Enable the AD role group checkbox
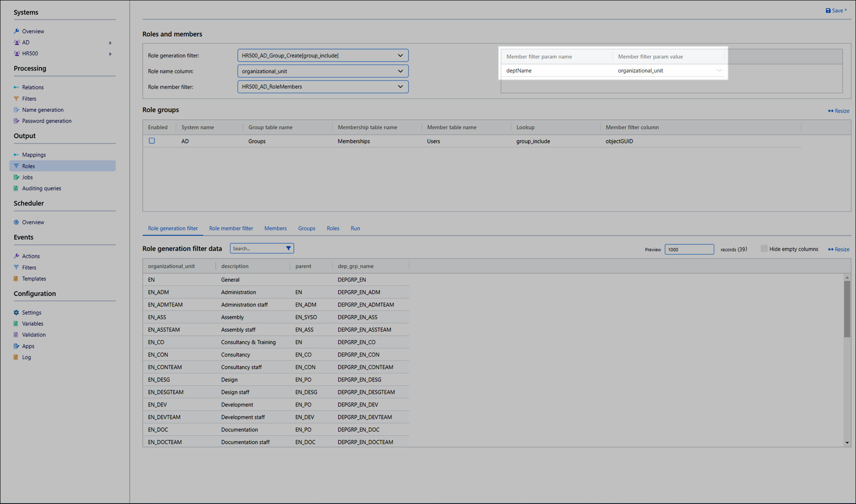 [152, 141]
